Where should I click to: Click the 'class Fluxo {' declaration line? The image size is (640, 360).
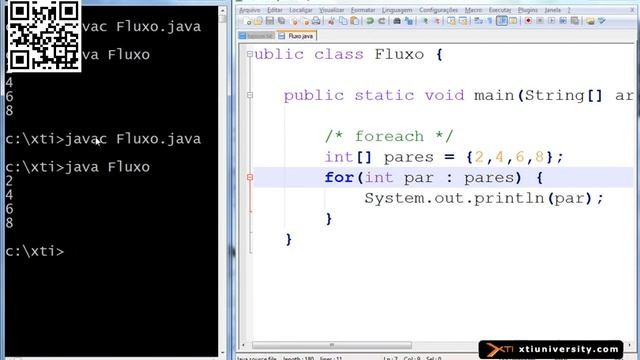coord(349,54)
